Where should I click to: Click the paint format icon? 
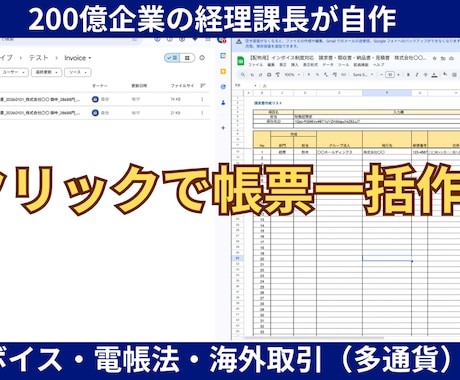pos(277,75)
